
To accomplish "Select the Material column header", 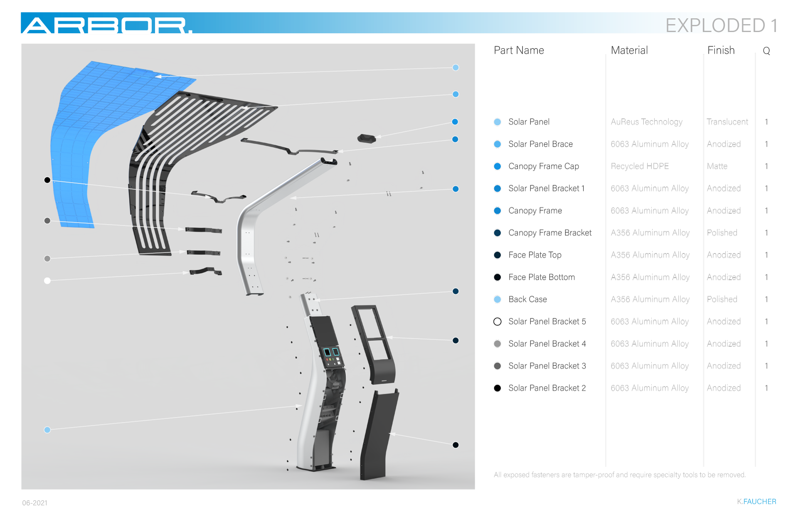I will (x=629, y=50).
